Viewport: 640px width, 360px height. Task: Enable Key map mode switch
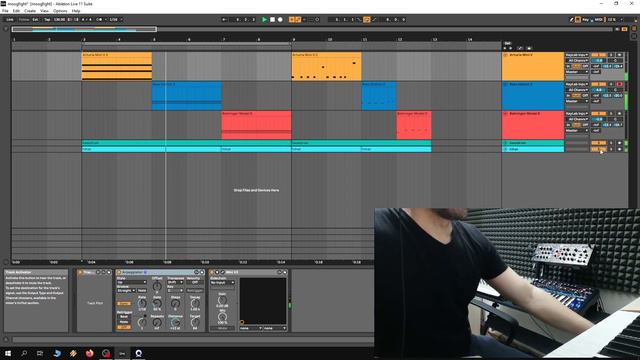point(586,19)
